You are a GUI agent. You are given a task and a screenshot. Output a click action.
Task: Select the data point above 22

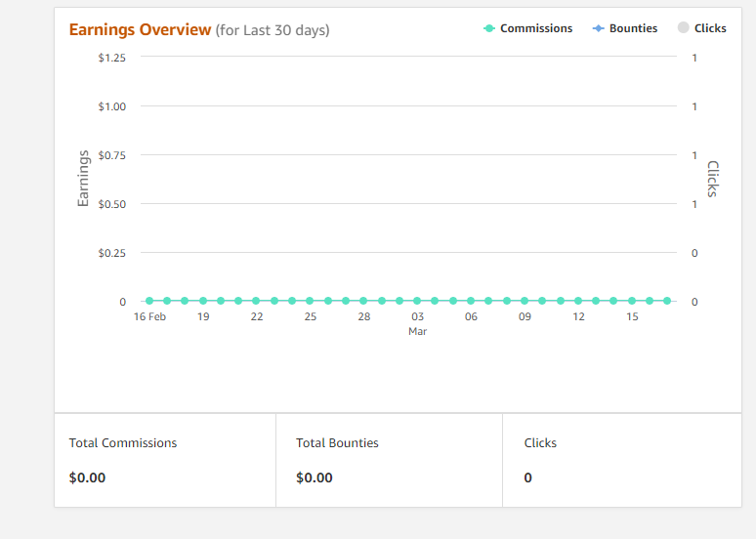256,301
